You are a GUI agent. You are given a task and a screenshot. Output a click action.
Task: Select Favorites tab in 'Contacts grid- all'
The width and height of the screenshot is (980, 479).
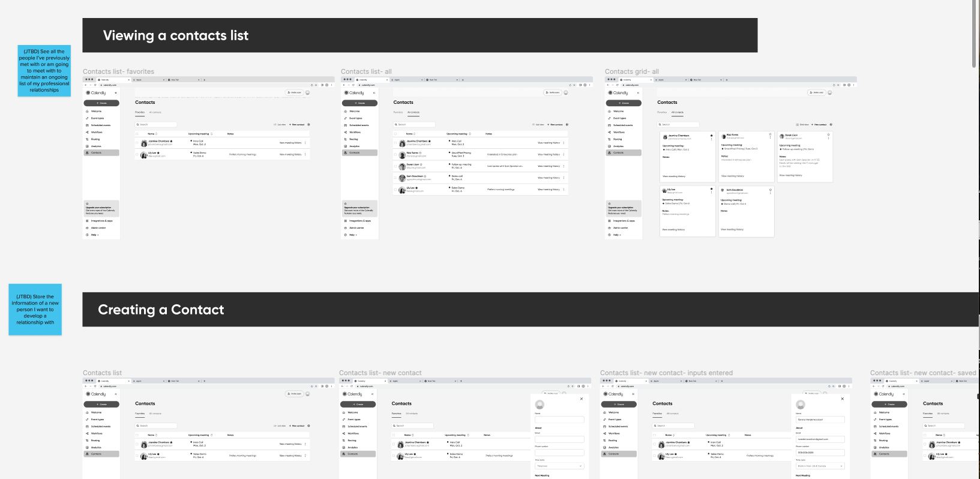(x=662, y=112)
